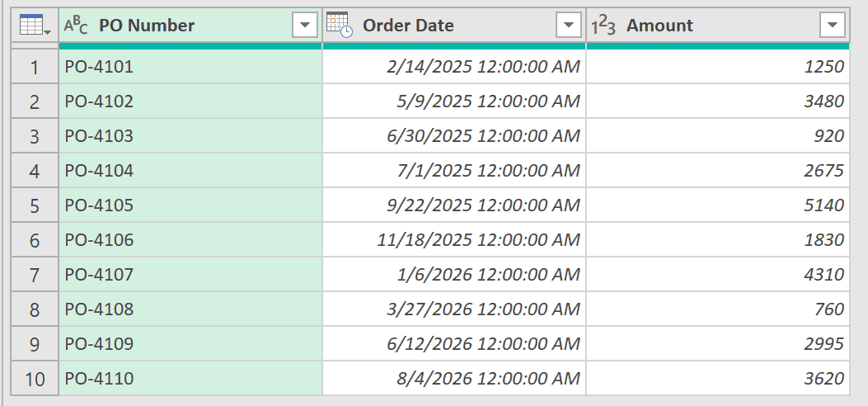Click the Amount cell 1830
Screen dimensions: 868x406
tap(718, 240)
